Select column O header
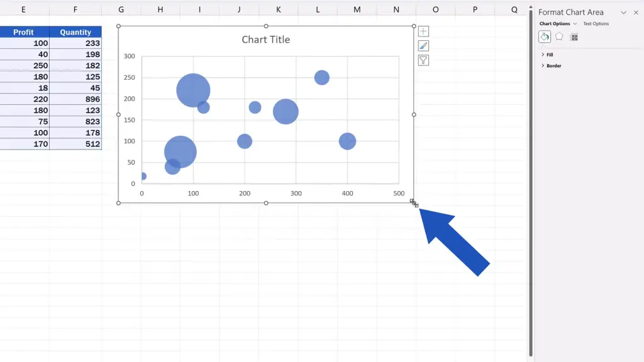The height and width of the screenshot is (362, 644). (x=435, y=9)
